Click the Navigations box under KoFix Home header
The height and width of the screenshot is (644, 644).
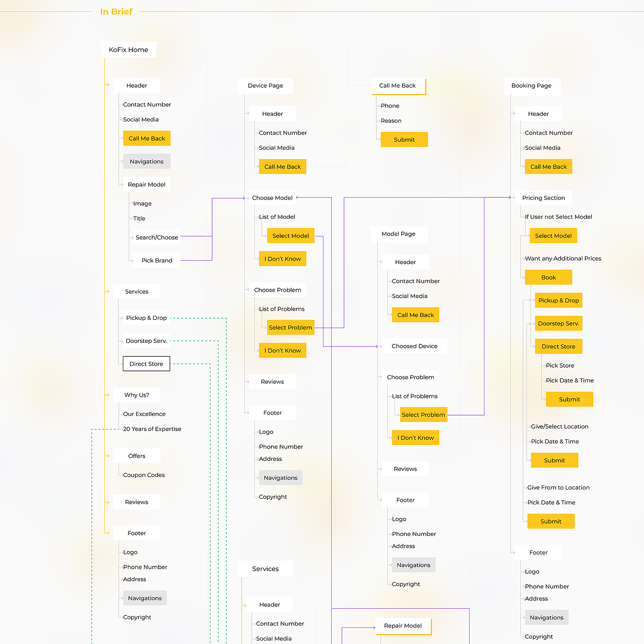click(147, 161)
